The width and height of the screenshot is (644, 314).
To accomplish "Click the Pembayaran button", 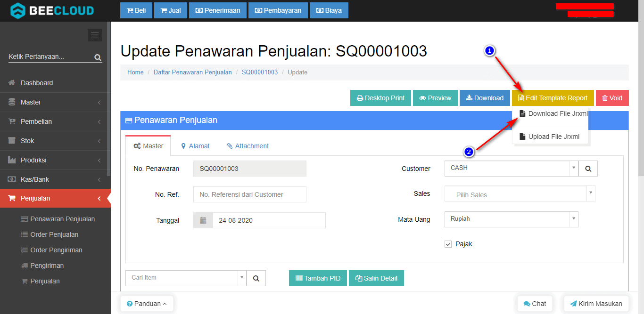I will click(x=278, y=10).
